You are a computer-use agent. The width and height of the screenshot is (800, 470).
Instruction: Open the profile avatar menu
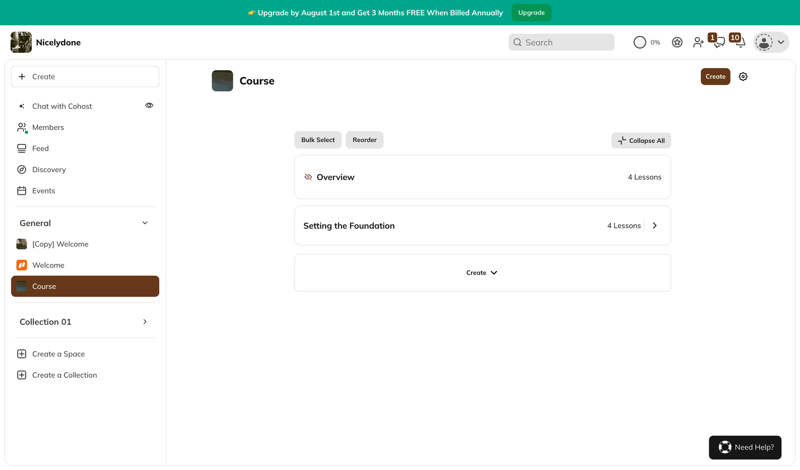pyautogui.click(x=771, y=42)
